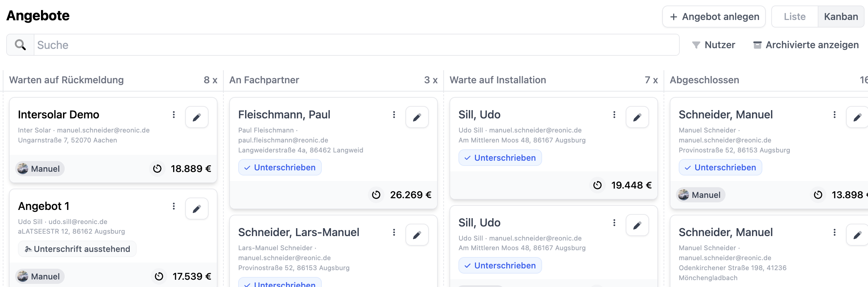868x287 pixels.
Task: Switch to the Liste view
Action: click(x=794, y=17)
